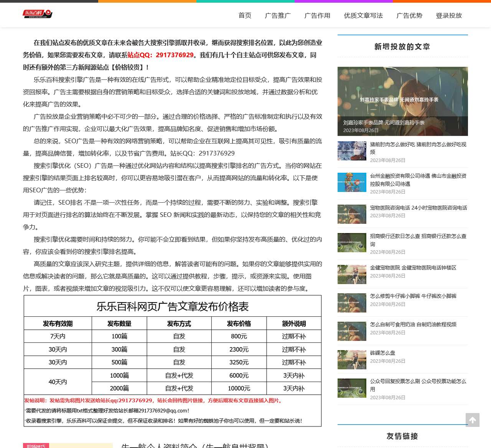Click the 招商银行还款日怎么查 article link
This screenshot has width=491, height=448.
pos(418,240)
